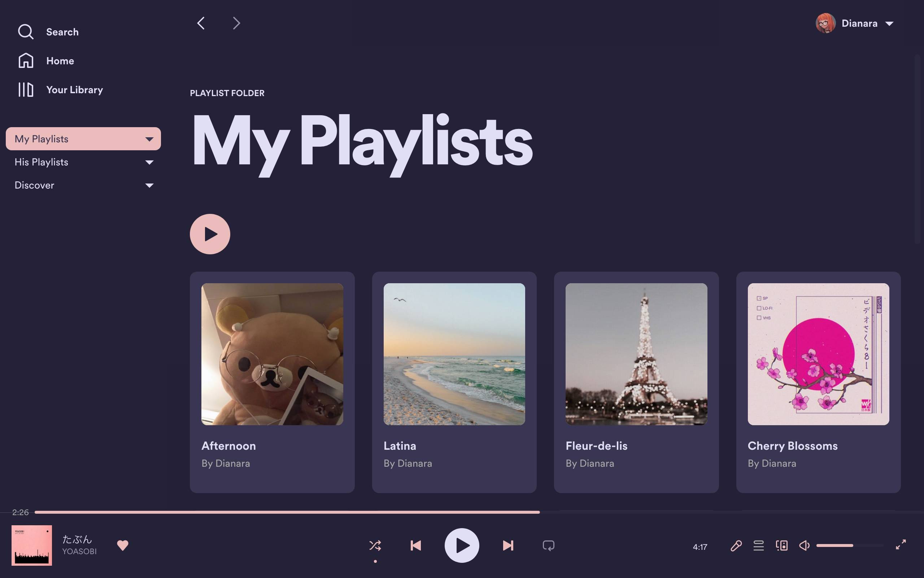924x578 pixels.
Task: Expand the My Playlists folder arrow
Action: 149,139
